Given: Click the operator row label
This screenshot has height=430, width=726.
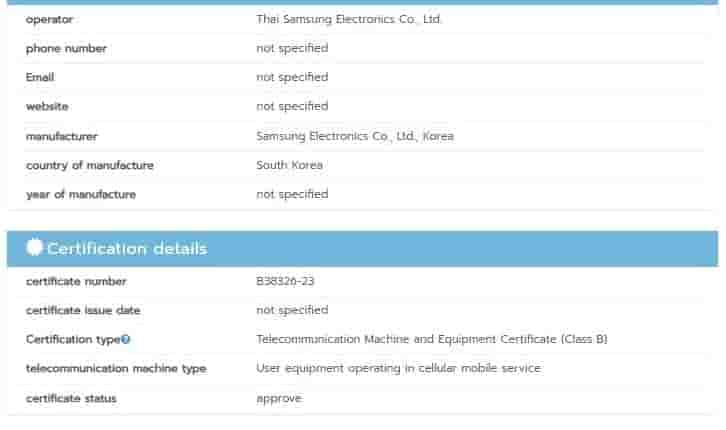Looking at the screenshot, I should (49, 19).
